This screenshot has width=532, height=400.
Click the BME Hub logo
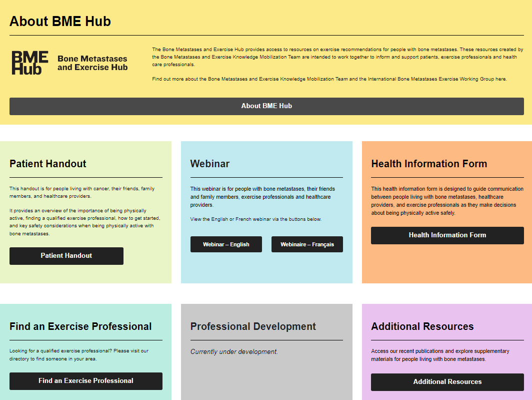(29, 63)
